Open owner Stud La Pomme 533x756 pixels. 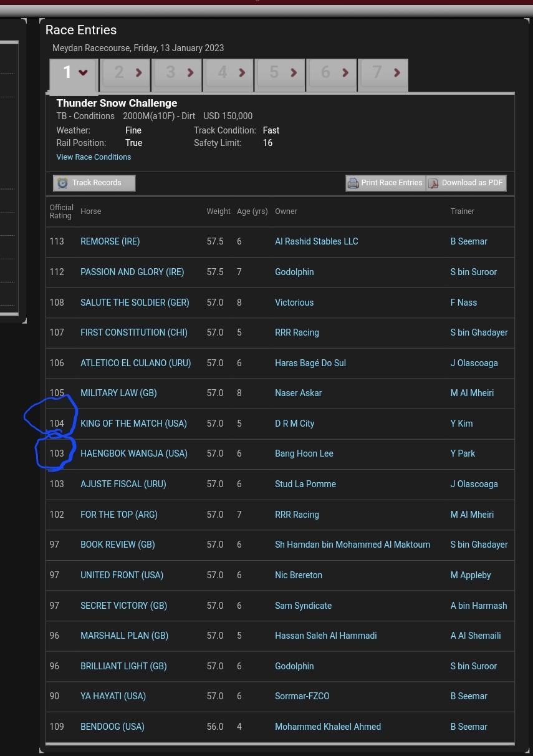(x=305, y=484)
